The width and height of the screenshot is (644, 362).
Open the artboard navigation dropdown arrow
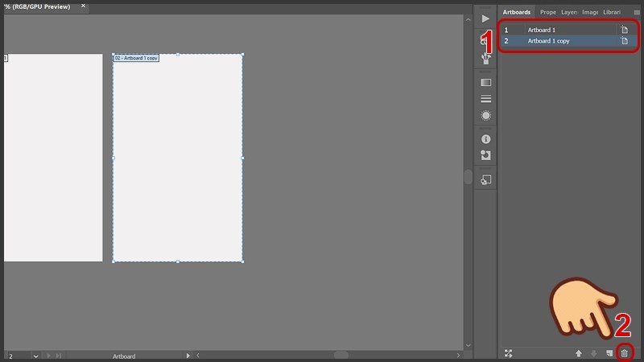point(35,356)
